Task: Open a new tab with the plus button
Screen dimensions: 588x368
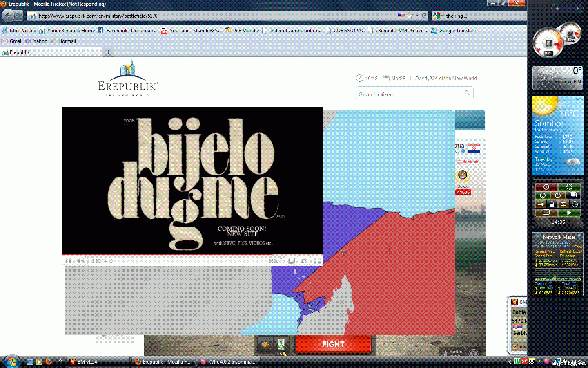Action: [x=108, y=52]
